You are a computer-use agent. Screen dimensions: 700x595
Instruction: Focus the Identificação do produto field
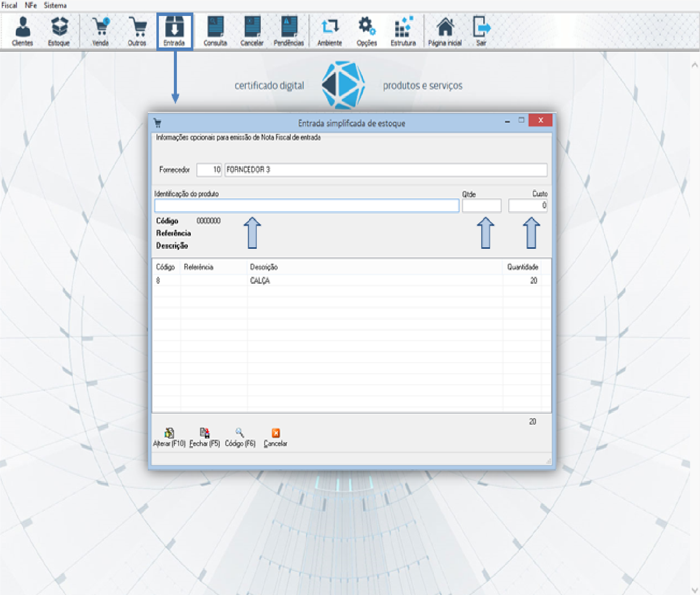(x=307, y=205)
